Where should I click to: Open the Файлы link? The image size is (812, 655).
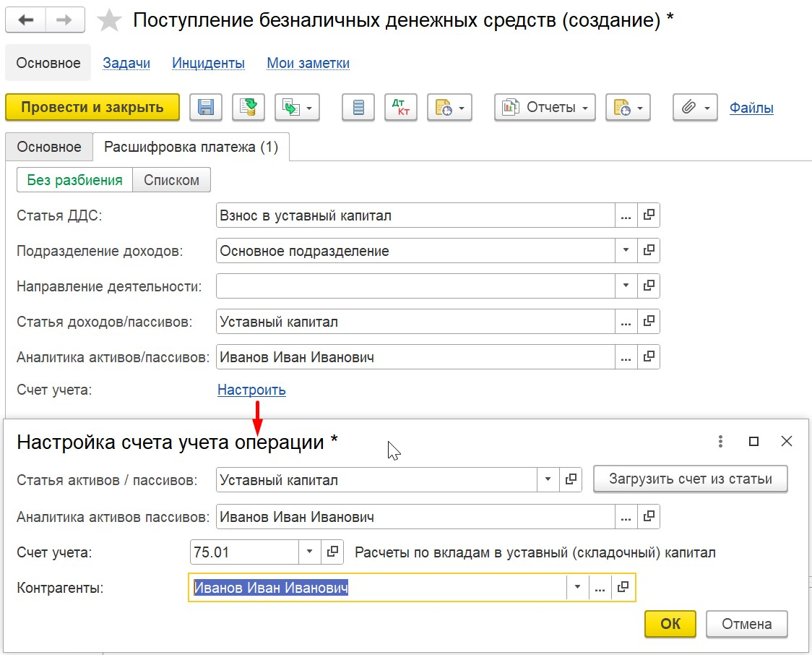[751, 108]
